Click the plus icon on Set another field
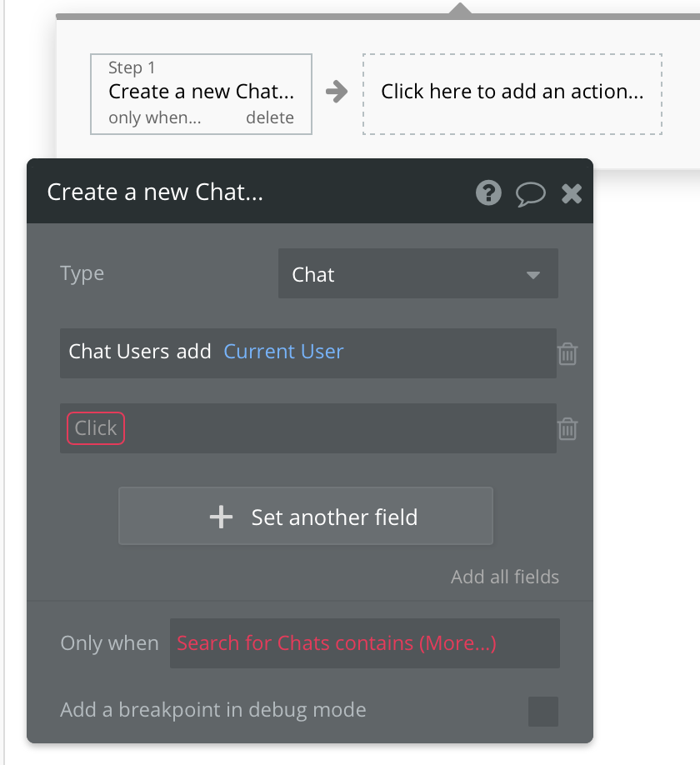This screenshot has width=700, height=765. [x=221, y=517]
